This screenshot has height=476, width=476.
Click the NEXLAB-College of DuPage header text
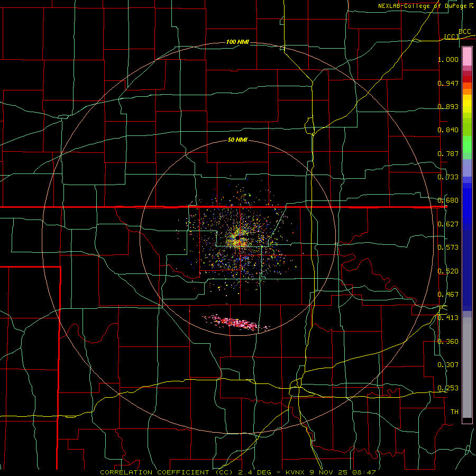tap(426, 6)
